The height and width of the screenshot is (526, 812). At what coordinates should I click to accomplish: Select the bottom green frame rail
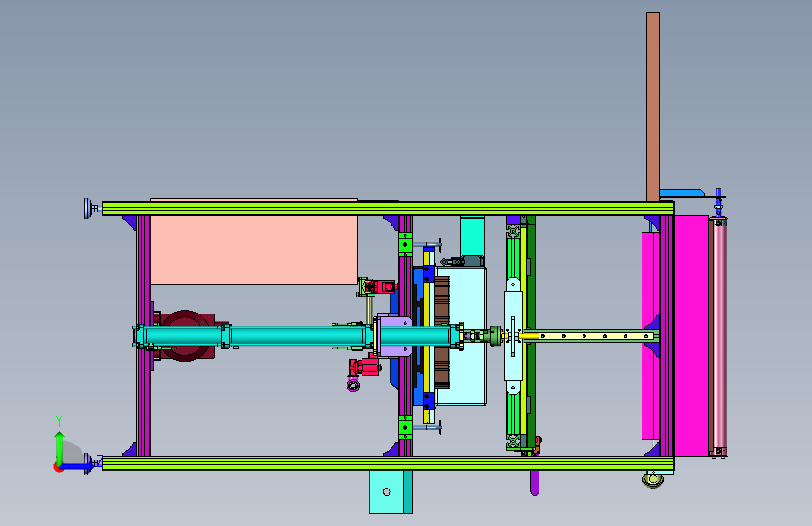[x=388, y=463]
